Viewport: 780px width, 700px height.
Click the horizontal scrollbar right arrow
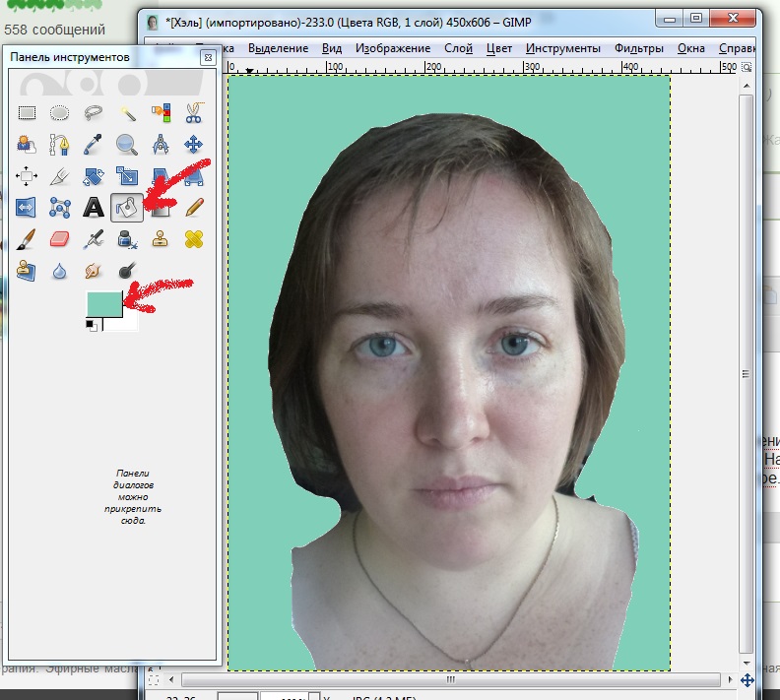pyautogui.click(x=730, y=679)
